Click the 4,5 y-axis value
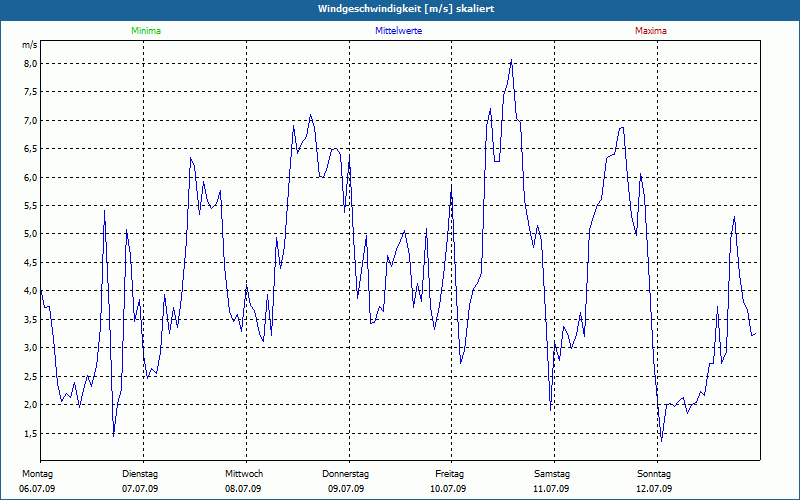 coord(30,263)
